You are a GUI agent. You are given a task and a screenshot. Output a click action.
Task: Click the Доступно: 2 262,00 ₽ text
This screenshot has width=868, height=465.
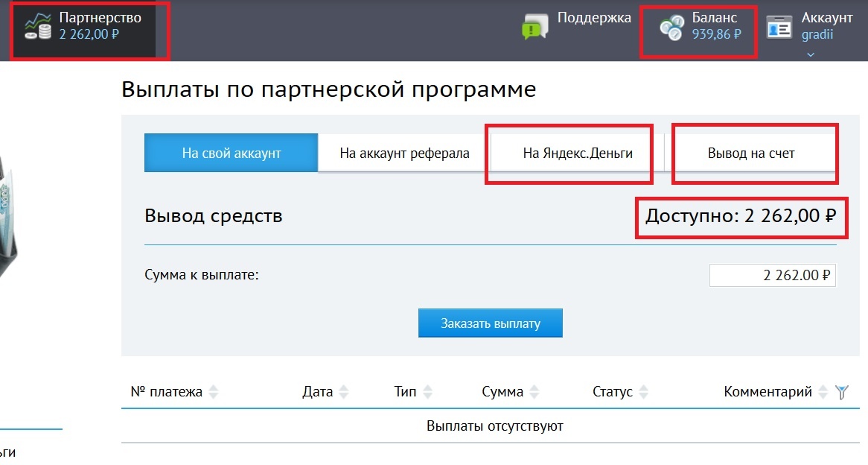point(741,215)
